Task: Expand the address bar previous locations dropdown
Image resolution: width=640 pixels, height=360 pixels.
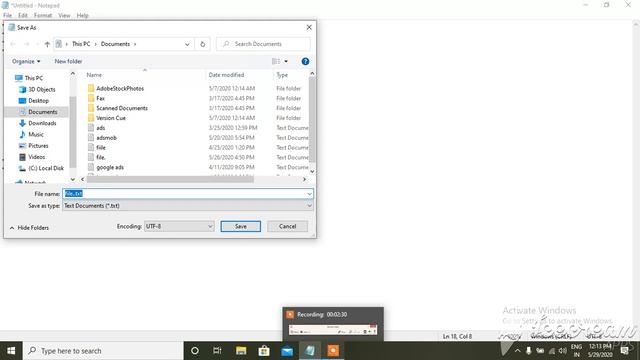Action: click(187, 44)
